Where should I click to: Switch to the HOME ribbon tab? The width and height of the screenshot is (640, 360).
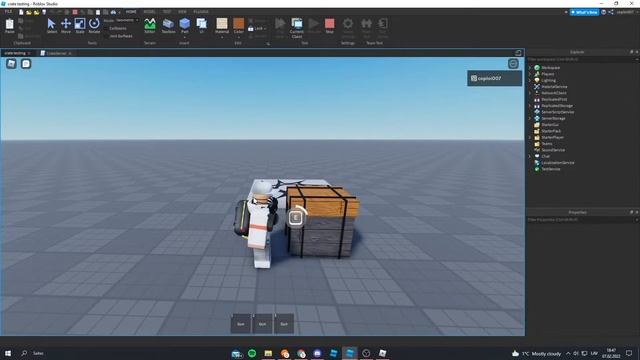(131, 12)
